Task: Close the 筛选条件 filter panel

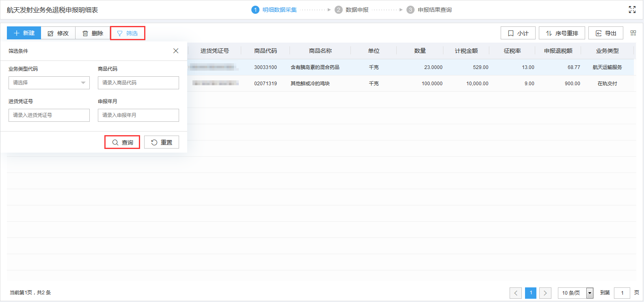Action: (176, 51)
